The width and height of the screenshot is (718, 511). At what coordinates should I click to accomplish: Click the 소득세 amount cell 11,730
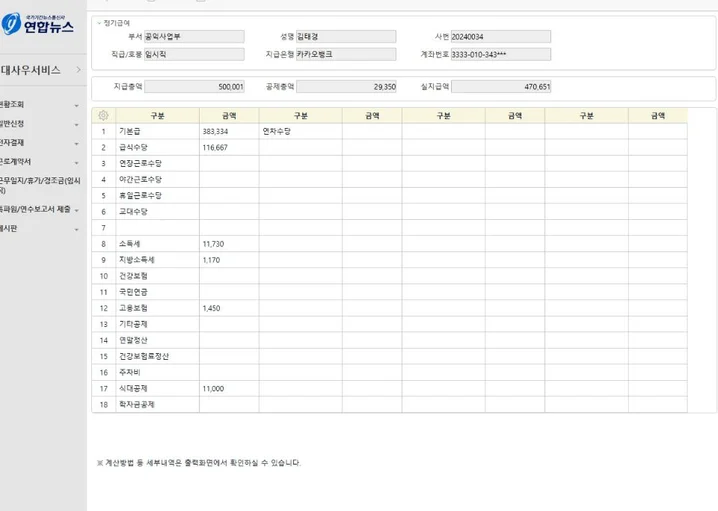tap(228, 244)
